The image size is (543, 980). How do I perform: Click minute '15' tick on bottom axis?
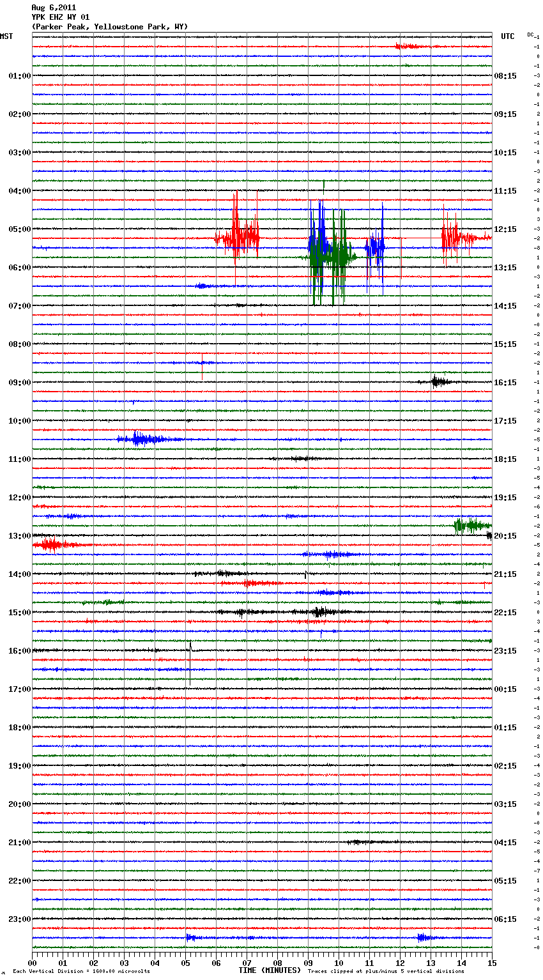492,963
